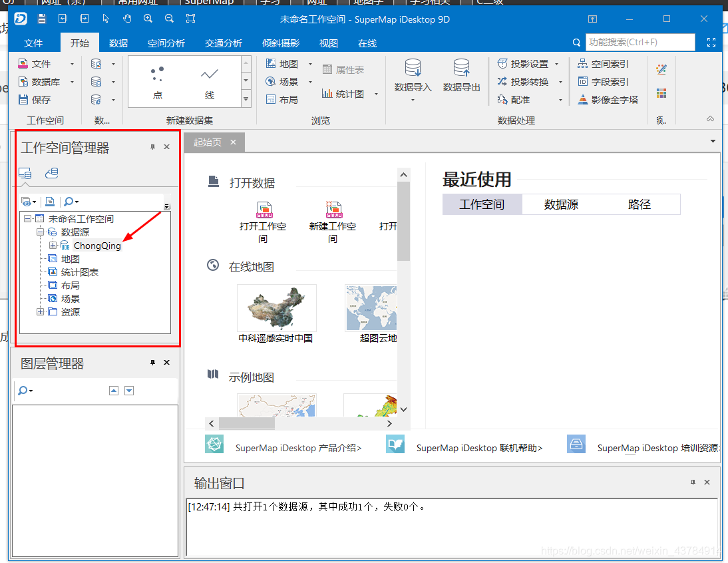Close the 输出窗口 panel
Viewport: 728px width, 563px height.
[x=707, y=482]
